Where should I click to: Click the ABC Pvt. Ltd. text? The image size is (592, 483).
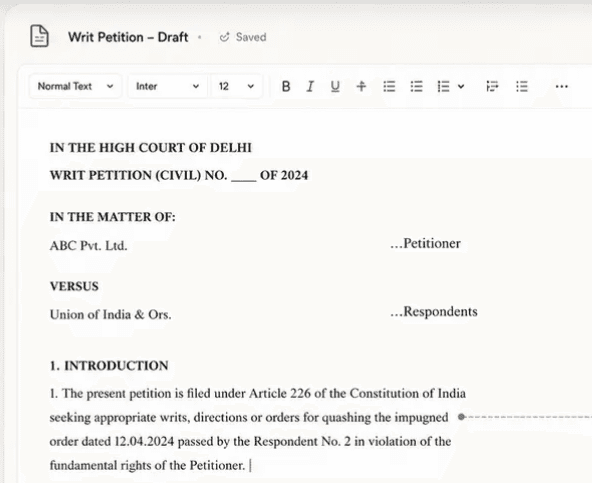(88, 246)
